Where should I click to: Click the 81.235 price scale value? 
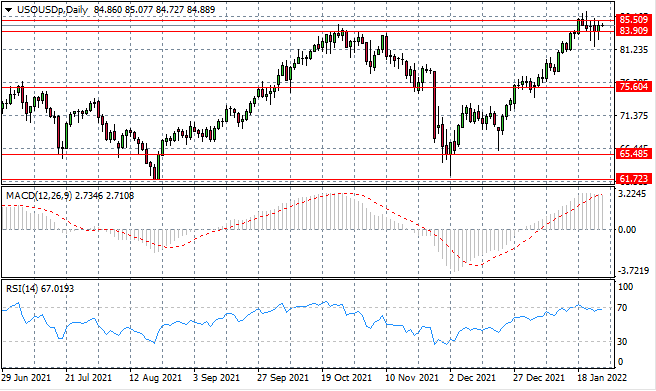click(x=634, y=50)
